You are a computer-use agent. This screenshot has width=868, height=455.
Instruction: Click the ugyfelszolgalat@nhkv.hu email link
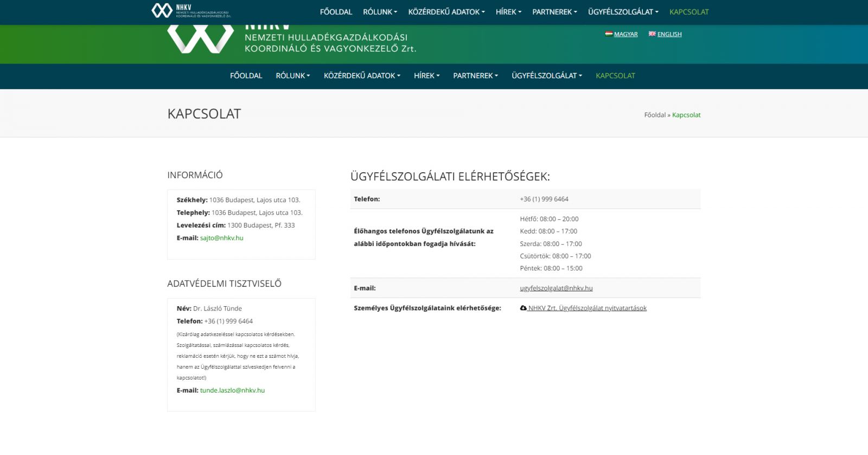(556, 288)
